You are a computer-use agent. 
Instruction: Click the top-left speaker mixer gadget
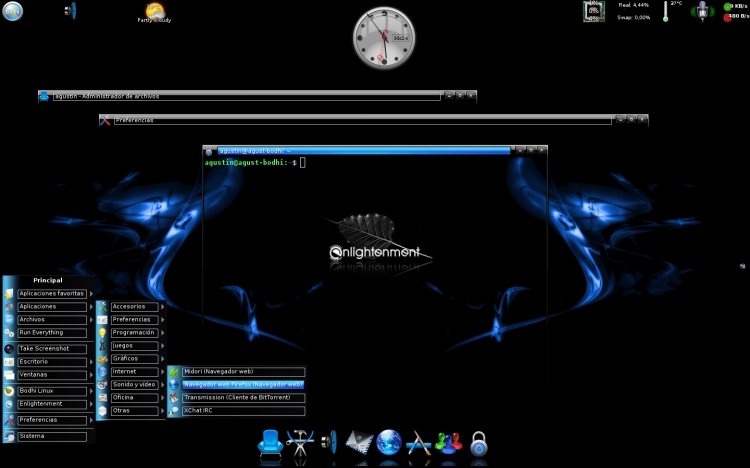pyautogui.click(x=71, y=10)
